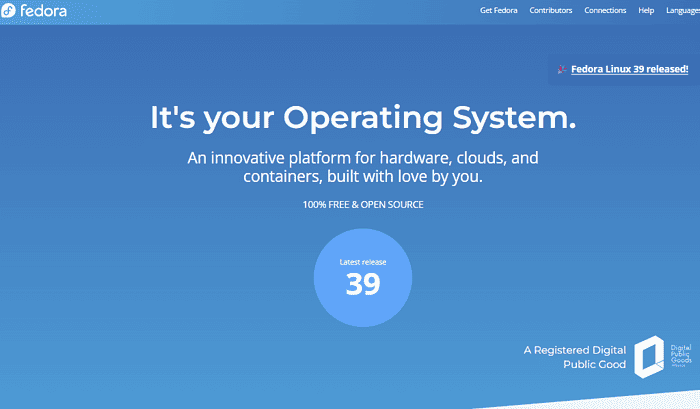Click the Fedora 'f' logo icon
The width and height of the screenshot is (700, 409).
10,12
